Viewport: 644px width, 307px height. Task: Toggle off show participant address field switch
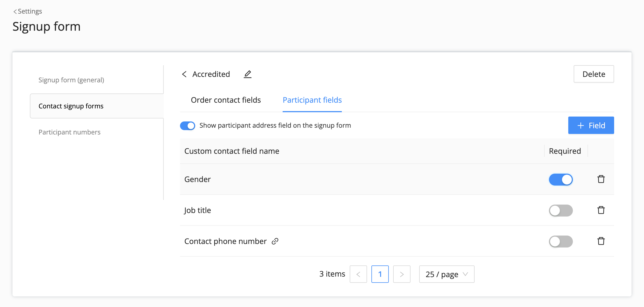188,126
